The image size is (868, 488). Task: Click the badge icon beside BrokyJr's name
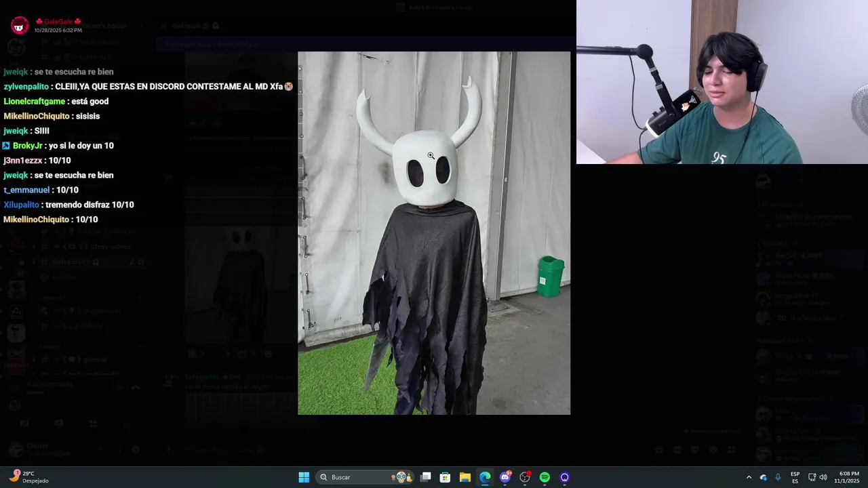(x=6, y=146)
